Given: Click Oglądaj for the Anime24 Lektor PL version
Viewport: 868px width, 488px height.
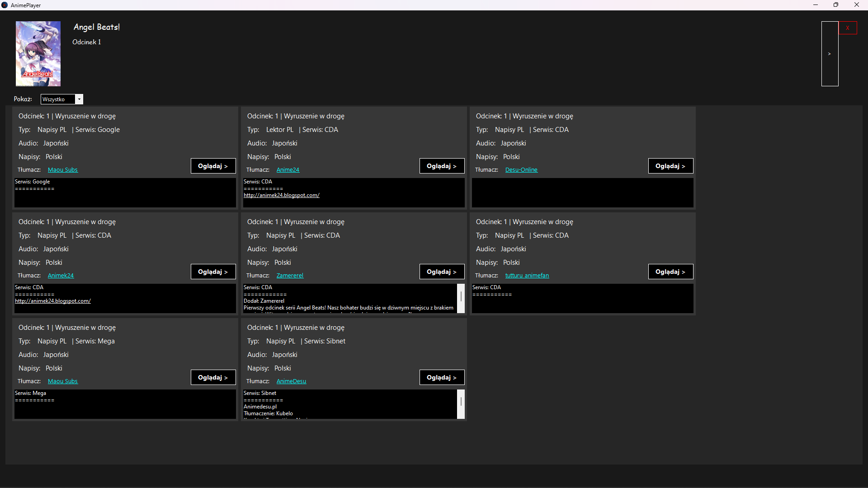Looking at the screenshot, I should (442, 165).
